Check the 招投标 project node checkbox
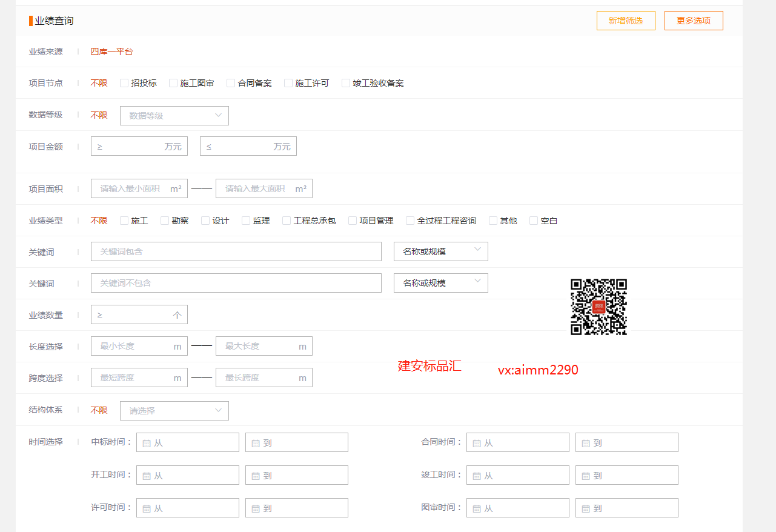This screenshot has height=532, width=776. pyautogui.click(x=124, y=83)
